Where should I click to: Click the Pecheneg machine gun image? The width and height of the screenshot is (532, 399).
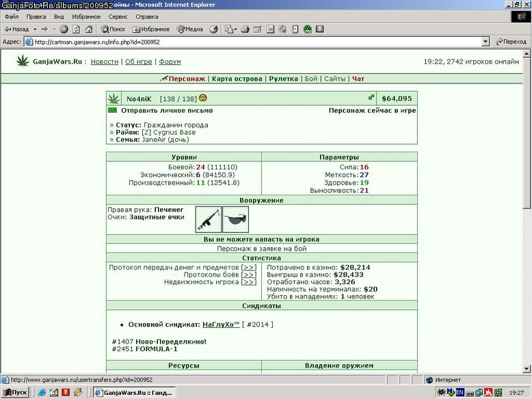click(x=209, y=219)
